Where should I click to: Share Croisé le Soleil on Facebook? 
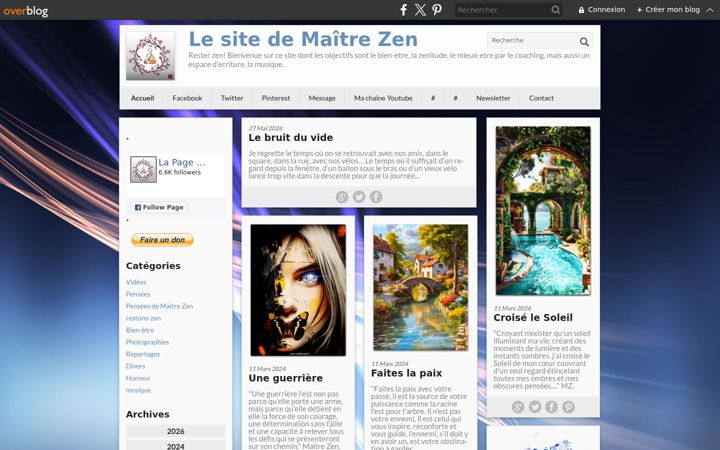(x=551, y=407)
